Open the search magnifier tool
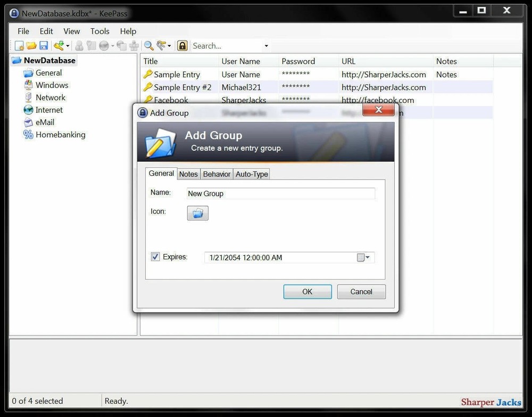Screen dimensions: 532x417 pyautogui.click(x=148, y=45)
